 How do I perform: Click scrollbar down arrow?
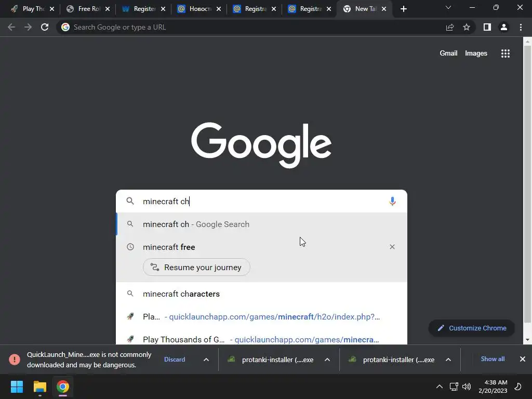pyautogui.click(x=527, y=340)
